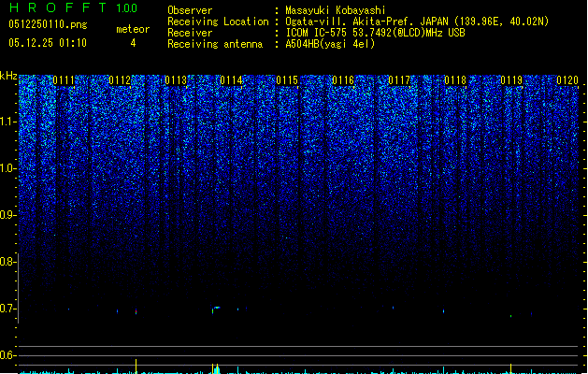588x374 pixels.
Task: Click observer name Masayuki Kobayashi
Action: (336, 10)
